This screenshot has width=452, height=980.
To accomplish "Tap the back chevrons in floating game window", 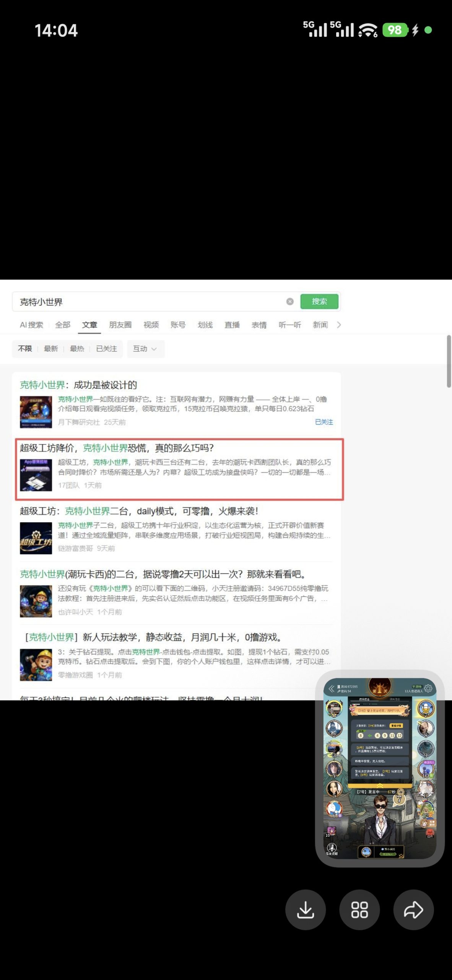I will pos(331,689).
